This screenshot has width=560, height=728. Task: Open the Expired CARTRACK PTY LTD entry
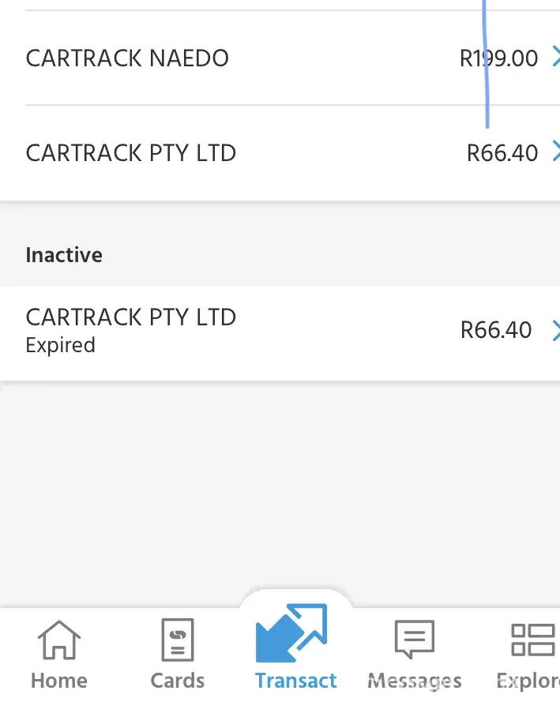[131, 317]
